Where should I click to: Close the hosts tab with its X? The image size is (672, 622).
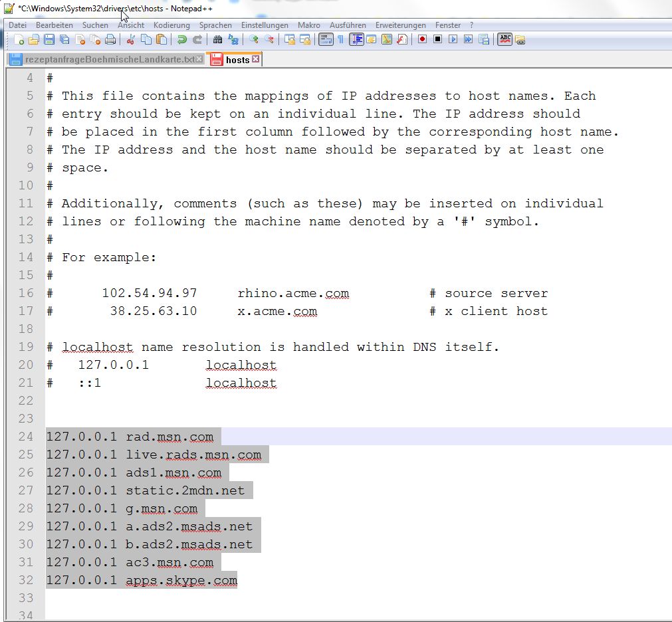click(x=255, y=59)
